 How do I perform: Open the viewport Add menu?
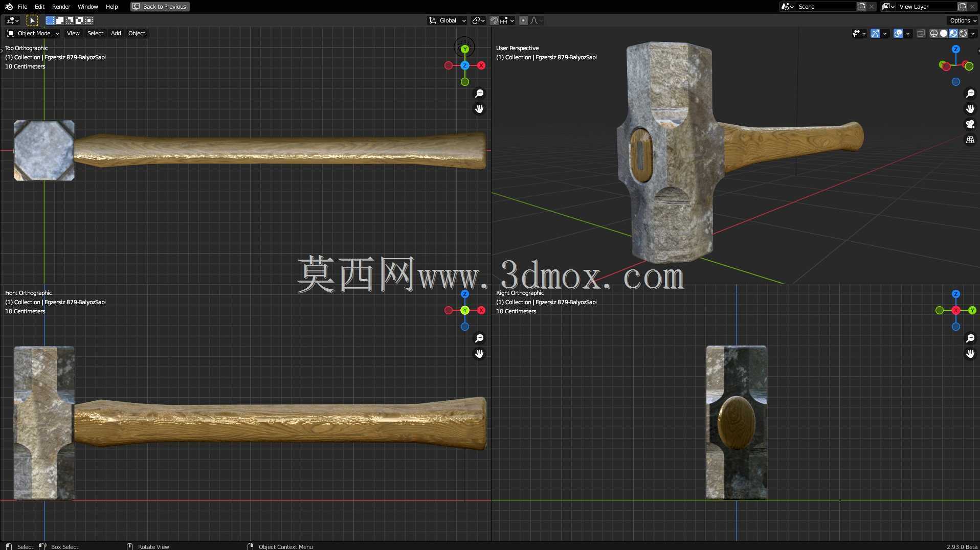[116, 33]
